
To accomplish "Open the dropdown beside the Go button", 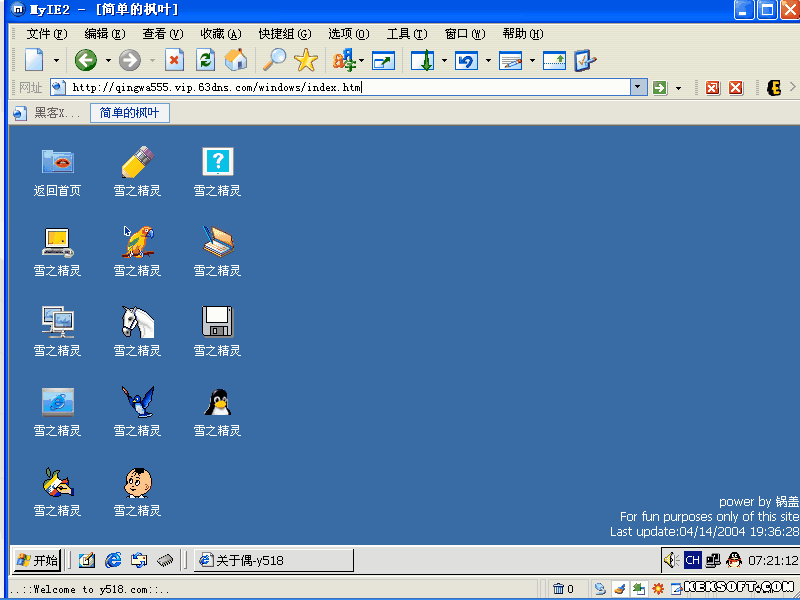I will click(x=678, y=88).
